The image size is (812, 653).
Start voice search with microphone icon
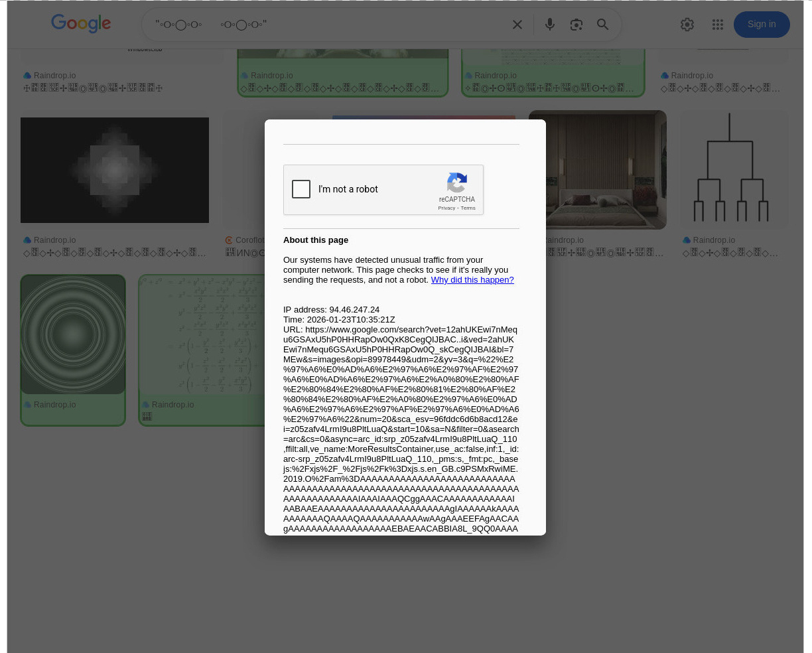(x=550, y=25)
